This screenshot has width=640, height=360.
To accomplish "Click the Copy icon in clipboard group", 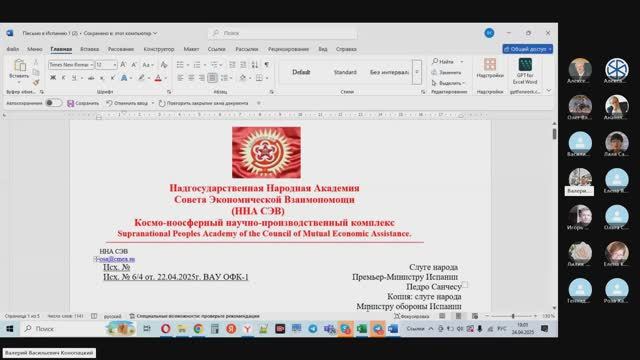I will 36,72.
